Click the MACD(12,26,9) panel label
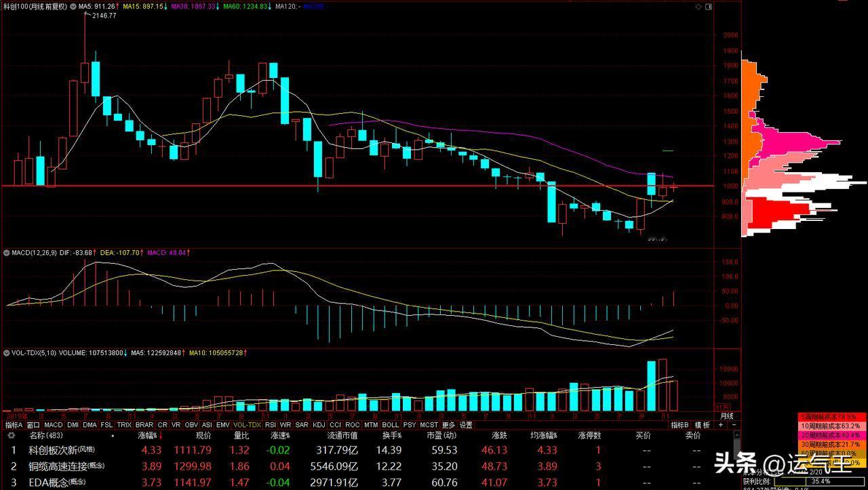868x490 pixels. [x=36, y=252]
